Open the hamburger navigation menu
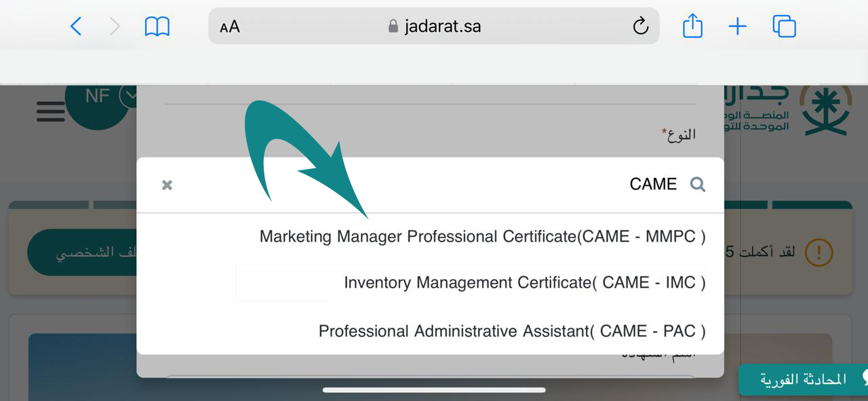Viewport: 868px width, 401px height. pos(50,112)
